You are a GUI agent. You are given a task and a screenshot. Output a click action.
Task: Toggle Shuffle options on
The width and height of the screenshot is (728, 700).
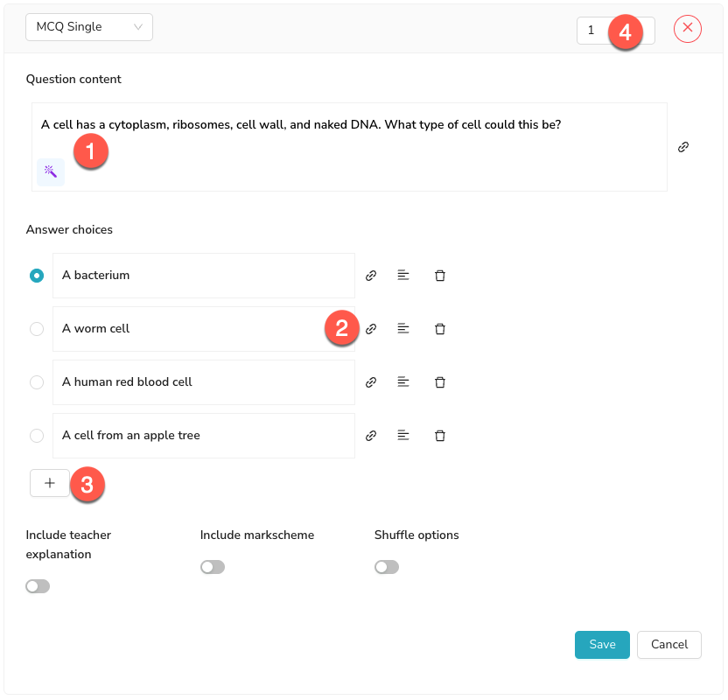pos(387,567)
